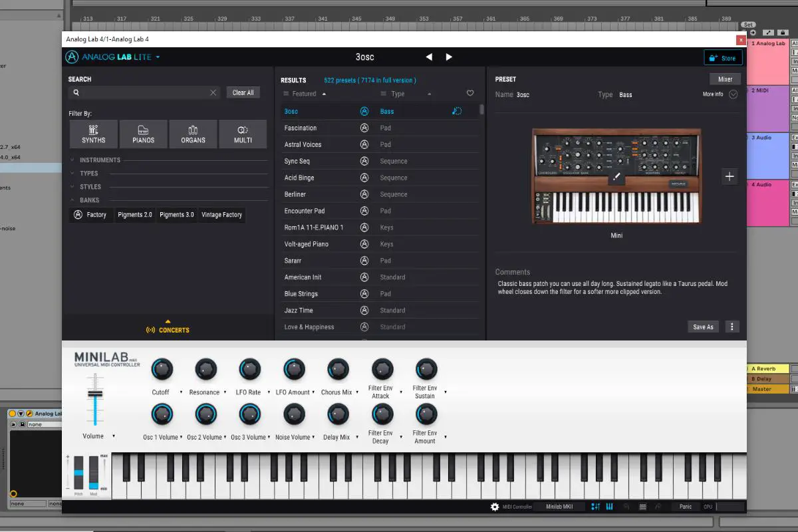This screenshot has width=798, height=532.
Task: Click the Save As button
Action: [703, 327]
